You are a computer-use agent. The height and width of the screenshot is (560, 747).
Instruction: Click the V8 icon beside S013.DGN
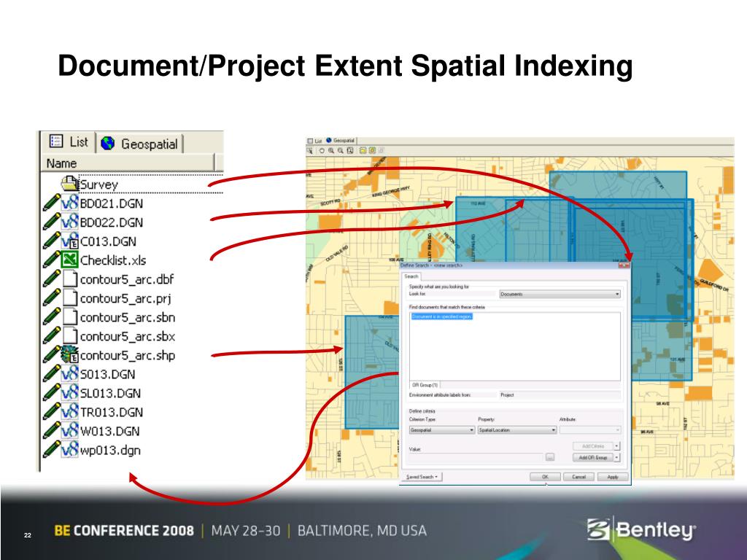(x=69, y=374)
